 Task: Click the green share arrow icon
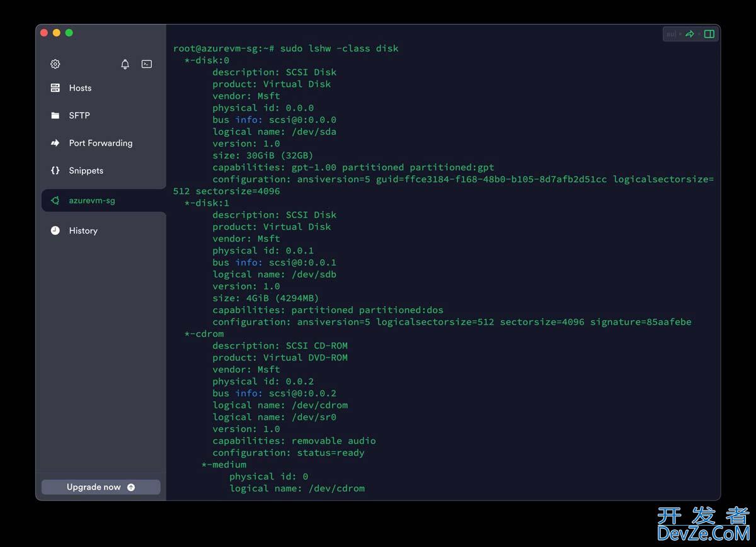coord(690,34)
